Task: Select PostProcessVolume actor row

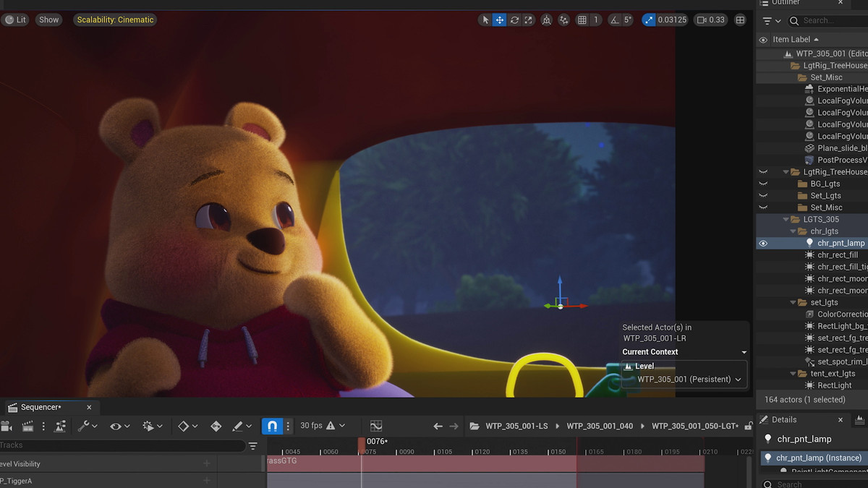Action: (812, 160)
